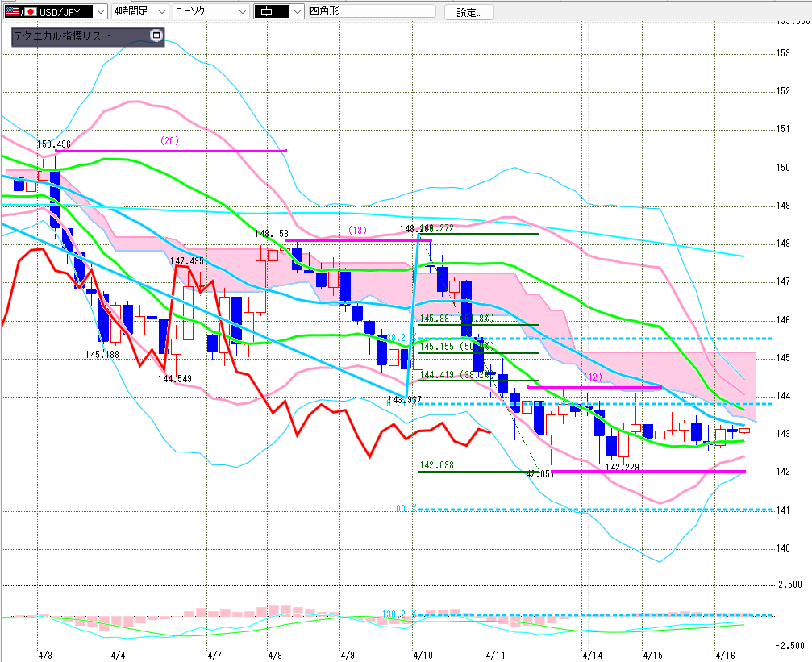The width and height of the screenshot is (812, 662).
Task: Click the 145 price axis label
Action: coord(784,358)
